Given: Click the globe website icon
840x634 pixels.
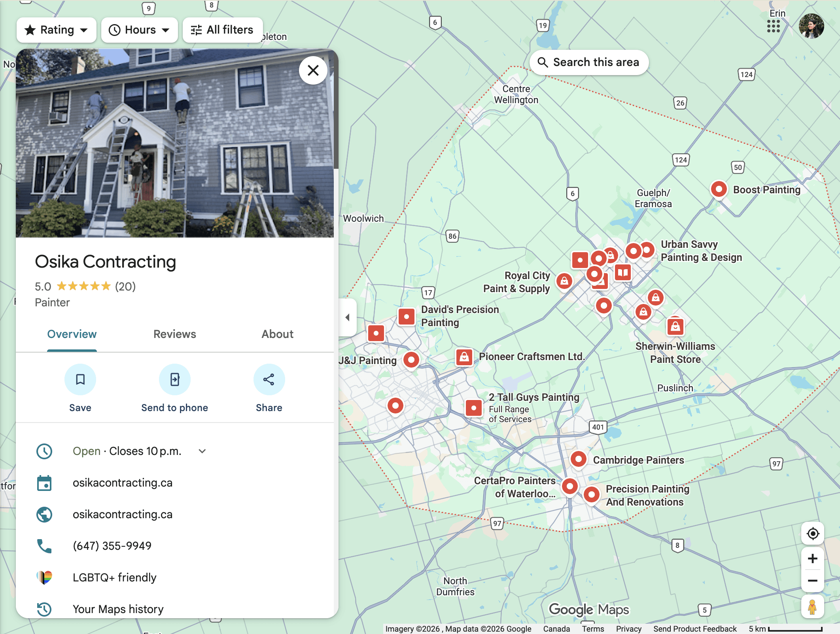Looking at the screenshot, I should [x=44, y=514].
